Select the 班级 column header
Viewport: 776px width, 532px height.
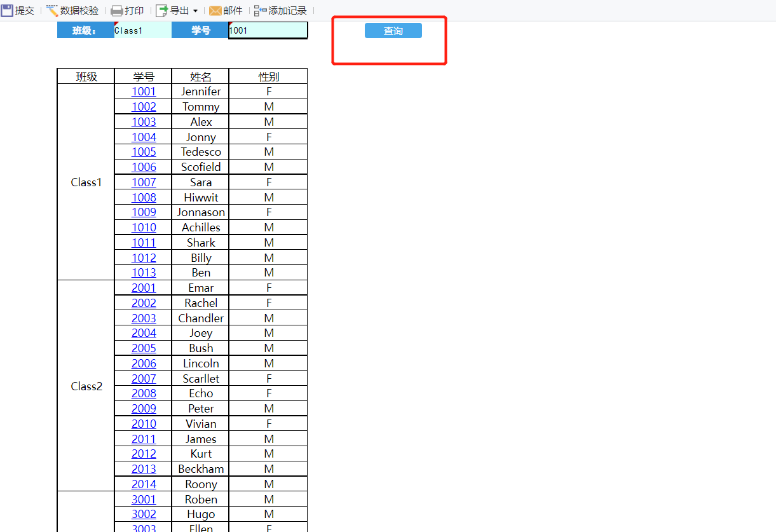click(x=86, y=77)
